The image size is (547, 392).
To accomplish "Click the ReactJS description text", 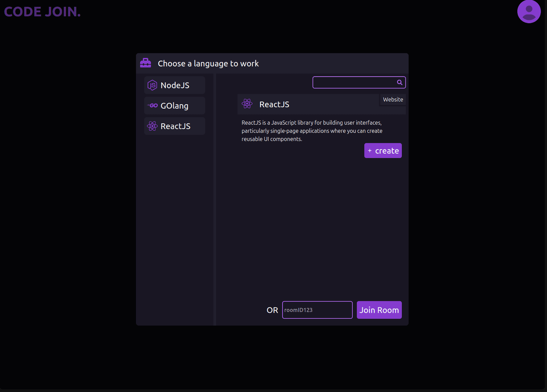I will (312, 131).
